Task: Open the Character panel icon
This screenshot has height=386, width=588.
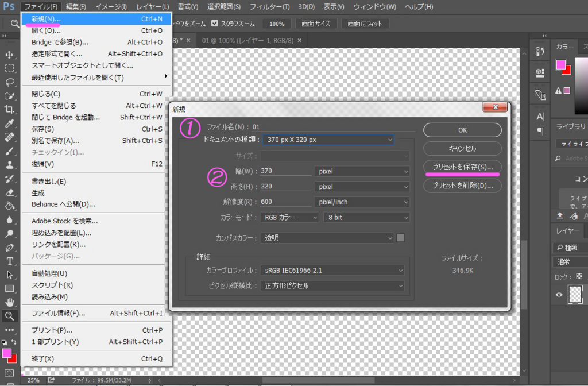Action: pos(540,117)
